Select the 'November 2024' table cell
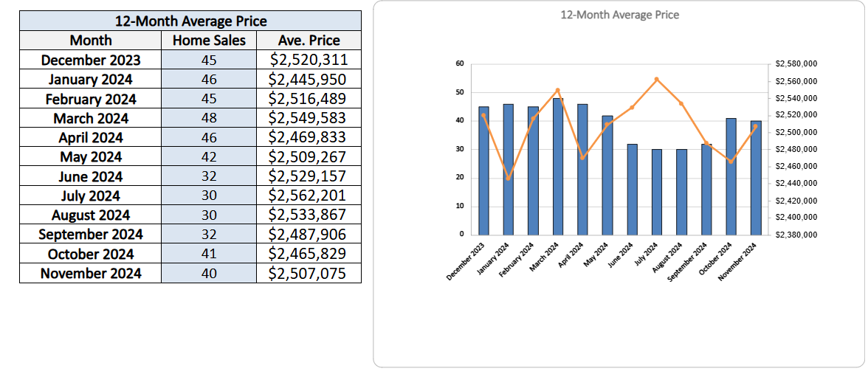Image resolution: width=868 pixels, height=377 pixels. coord(91,273)
